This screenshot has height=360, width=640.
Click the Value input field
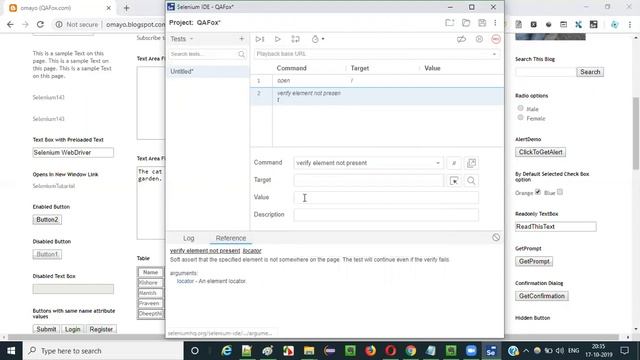tap(386, 198)
